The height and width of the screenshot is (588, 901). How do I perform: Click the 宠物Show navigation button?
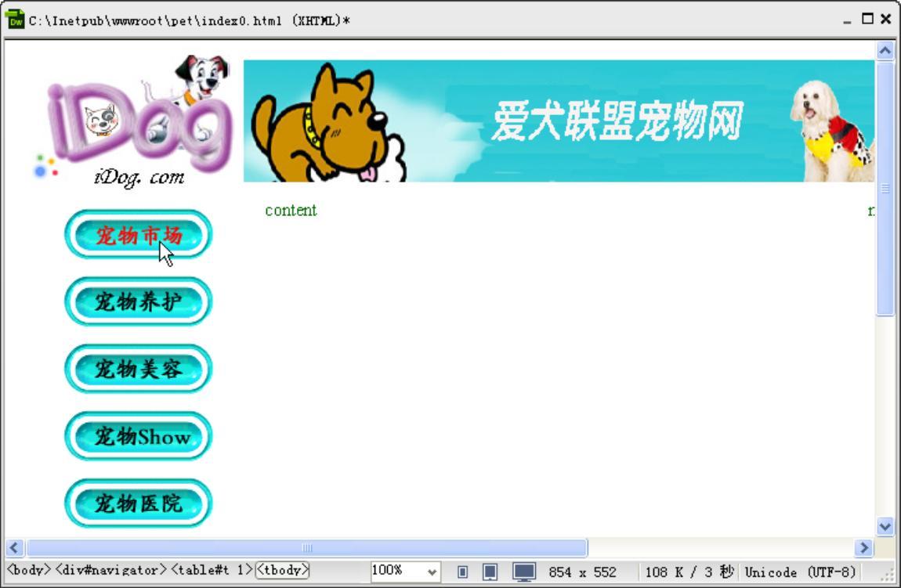(138, 436)
